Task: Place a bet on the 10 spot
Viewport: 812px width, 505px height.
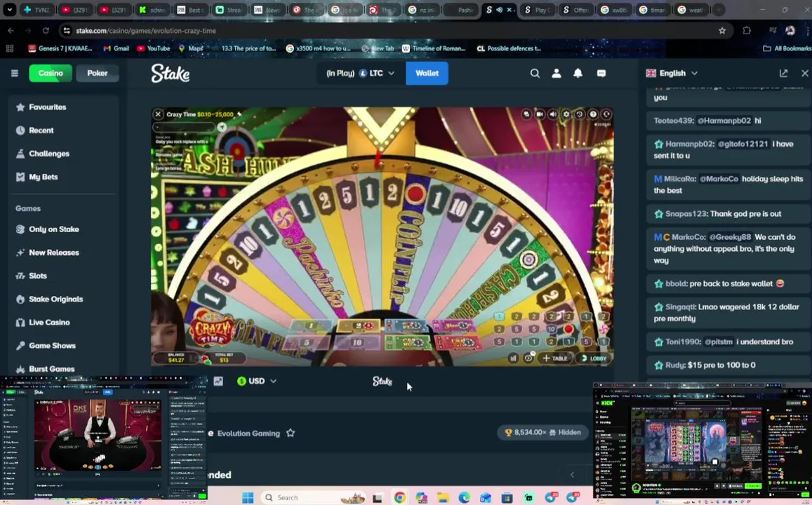Action: [357, 342]
